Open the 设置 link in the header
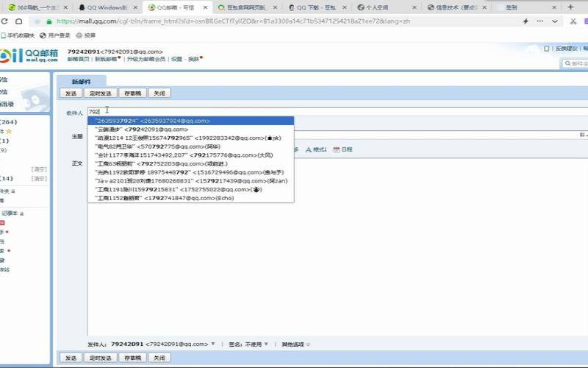Image resolution: width=588 pixels, height=368 pixels. [176, 59]
